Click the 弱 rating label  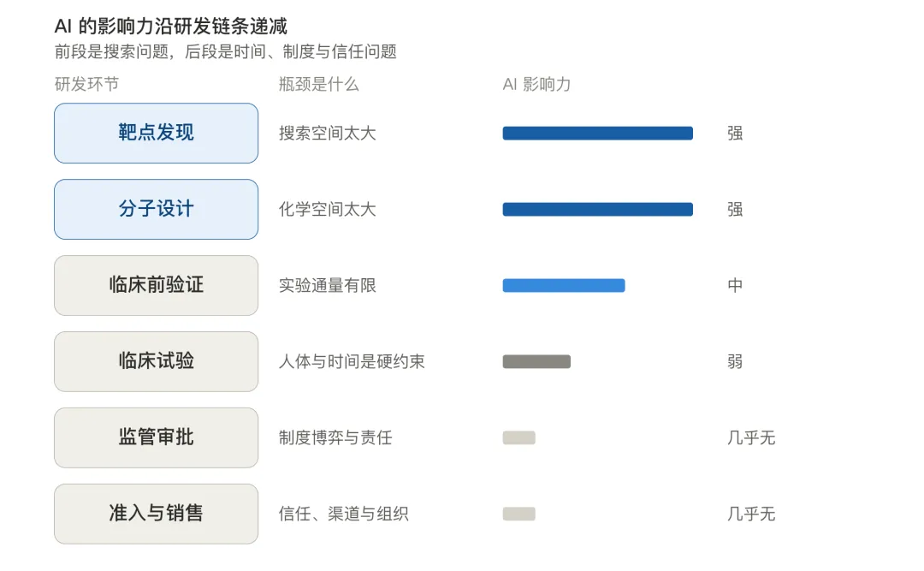pyautogui.click(x=735, y=361)
